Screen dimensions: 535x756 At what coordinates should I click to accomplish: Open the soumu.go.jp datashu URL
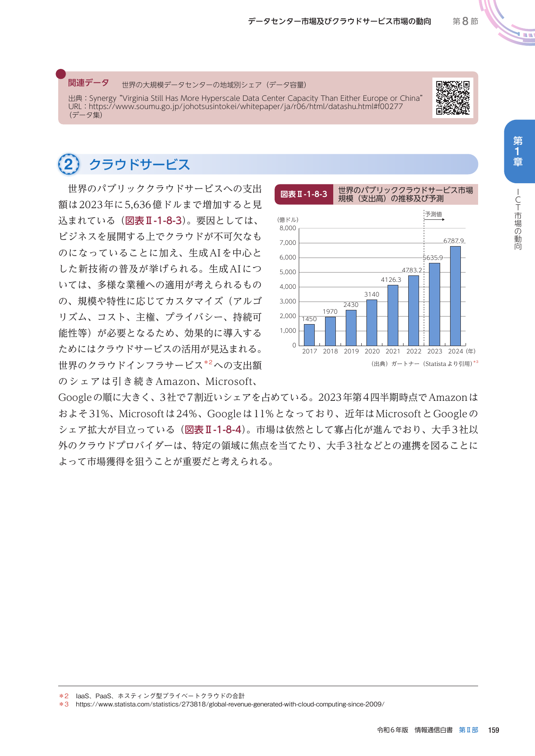click(246, 106)
